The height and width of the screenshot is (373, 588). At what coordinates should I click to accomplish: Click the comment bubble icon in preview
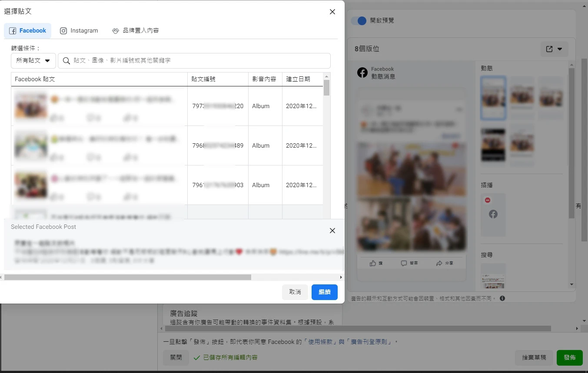[x=404, y=263]
